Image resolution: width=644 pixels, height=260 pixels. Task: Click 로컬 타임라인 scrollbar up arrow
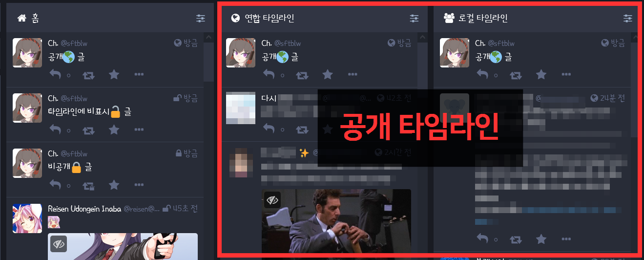[634, 37]
